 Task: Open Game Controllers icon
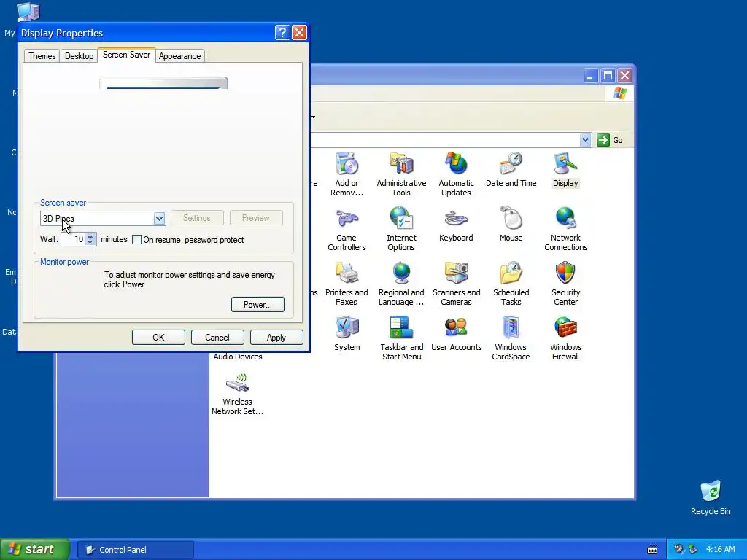pyautogui.click(x=347, y=229)
